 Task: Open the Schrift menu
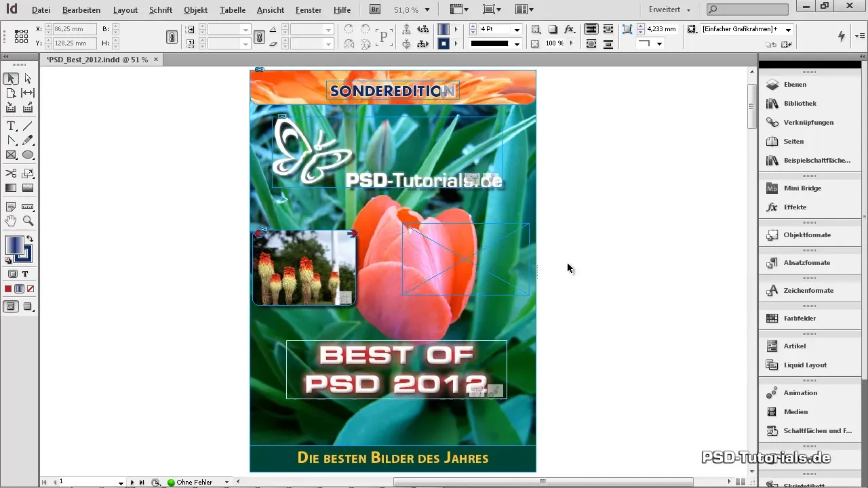tap(161, 10)
